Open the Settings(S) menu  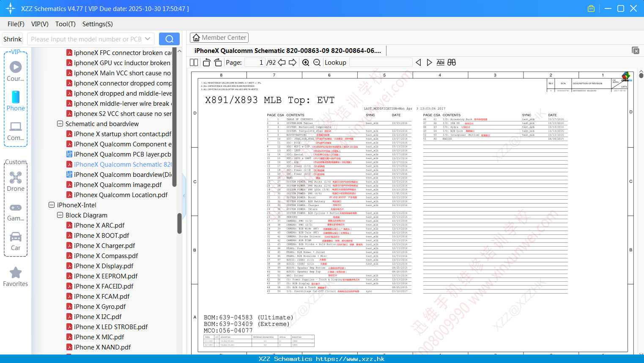pos(97,24)
